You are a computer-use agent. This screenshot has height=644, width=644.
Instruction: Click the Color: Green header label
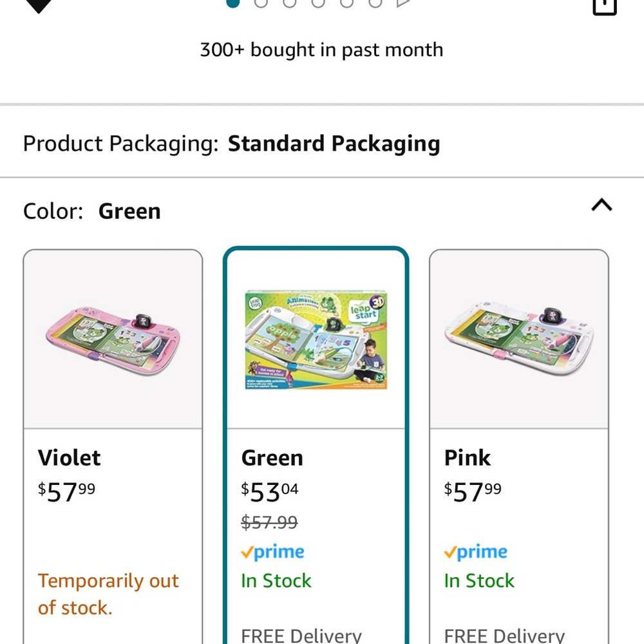92,211
